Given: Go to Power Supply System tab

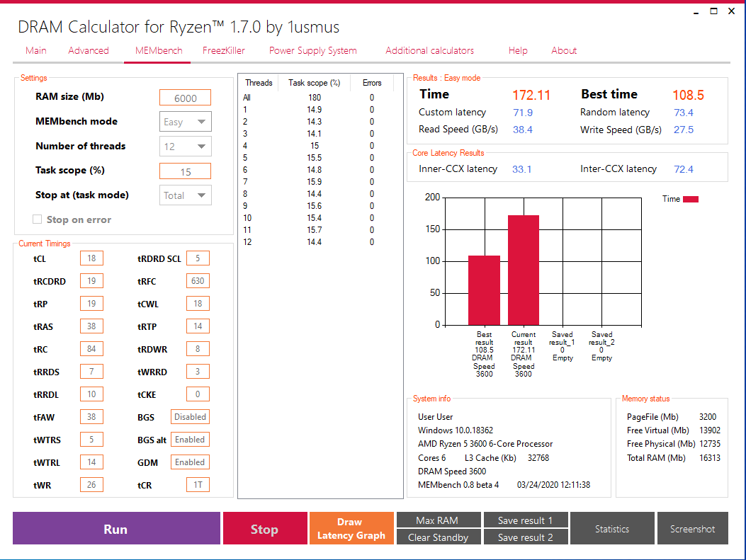Looking at the screenshot, I should tap(312, 50).
